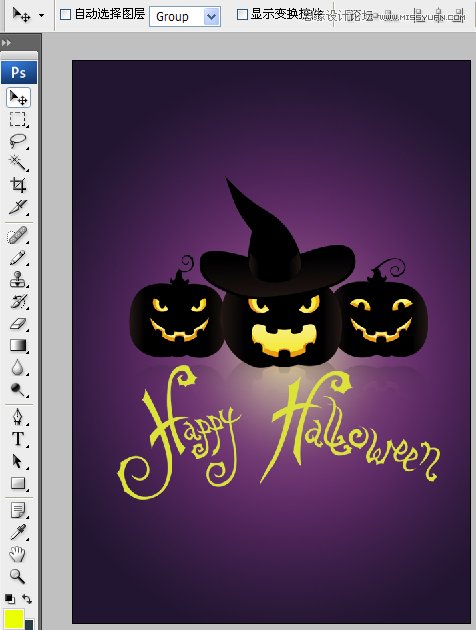Select the Rectangular Marquee tool

tap(18, 119)
